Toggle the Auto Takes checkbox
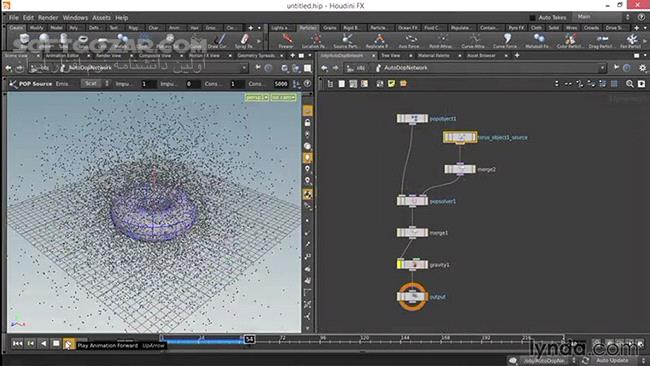650x366 pixels. point(532,17)
